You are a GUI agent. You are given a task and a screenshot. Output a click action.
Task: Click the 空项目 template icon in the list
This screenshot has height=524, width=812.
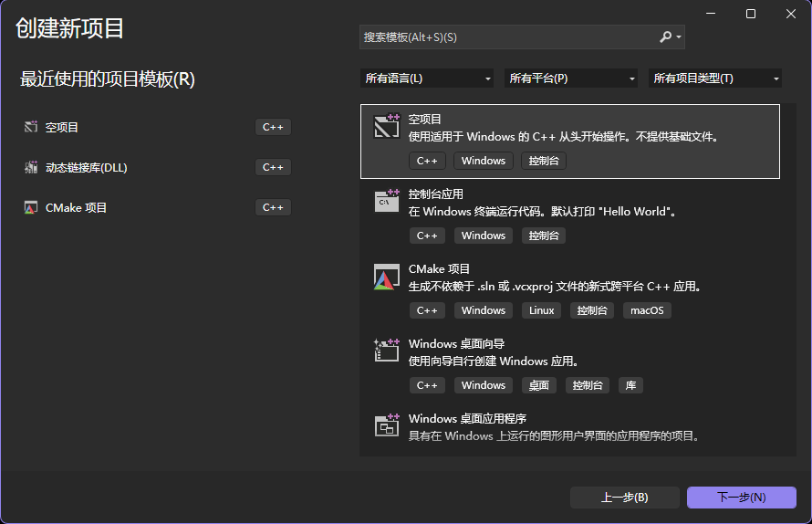coord(387,126)
